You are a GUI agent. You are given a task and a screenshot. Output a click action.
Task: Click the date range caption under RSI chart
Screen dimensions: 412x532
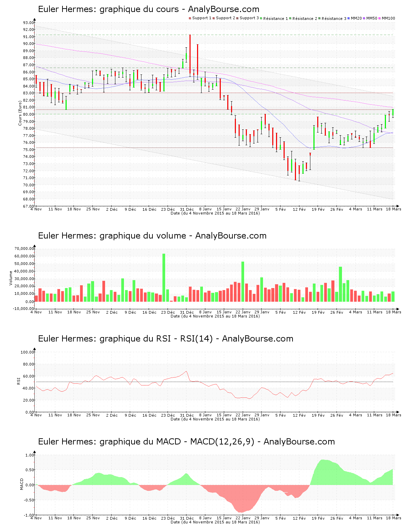[215, 419]
